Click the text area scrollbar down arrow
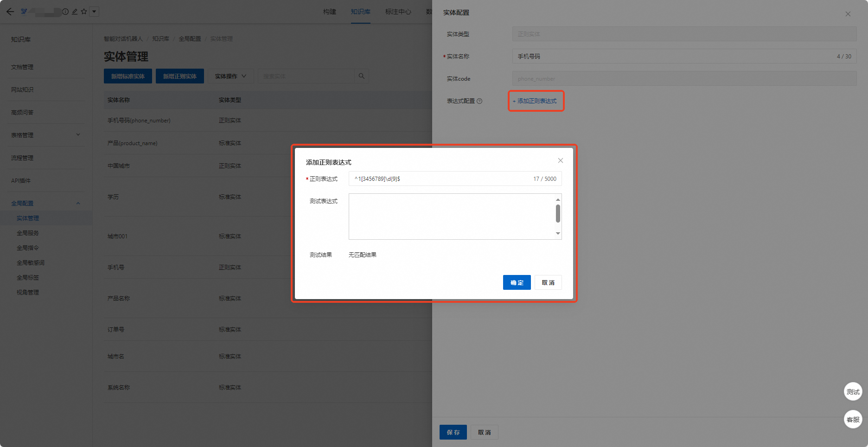This screenshot has width=868, height=447. [x=558, y=234]
